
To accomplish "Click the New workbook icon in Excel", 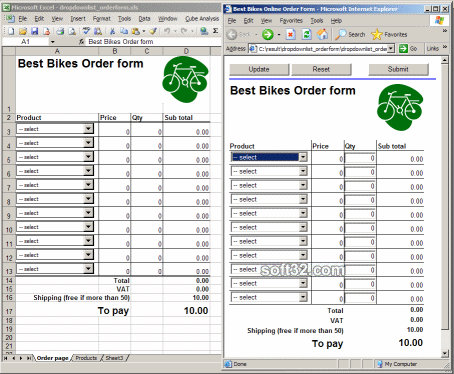I will pyautogui.click(x=11, y=31).
